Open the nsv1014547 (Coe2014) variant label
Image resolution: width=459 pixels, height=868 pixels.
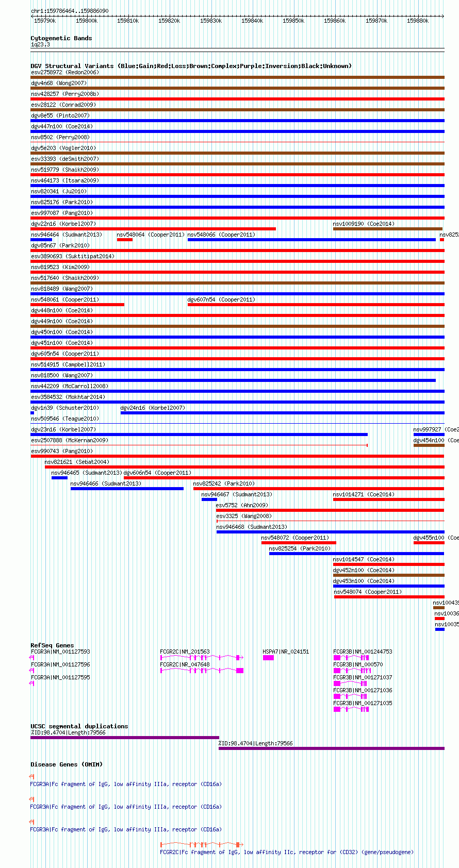click(364, 559)
